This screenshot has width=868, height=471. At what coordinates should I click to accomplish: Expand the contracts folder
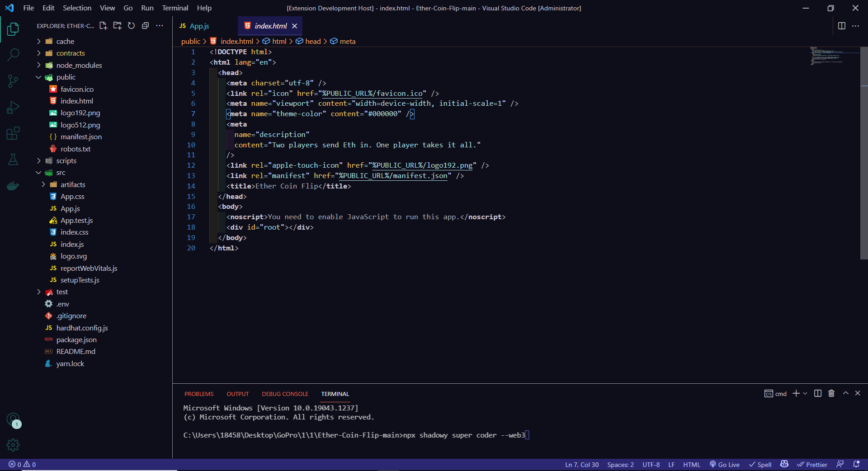click(39, 53)
